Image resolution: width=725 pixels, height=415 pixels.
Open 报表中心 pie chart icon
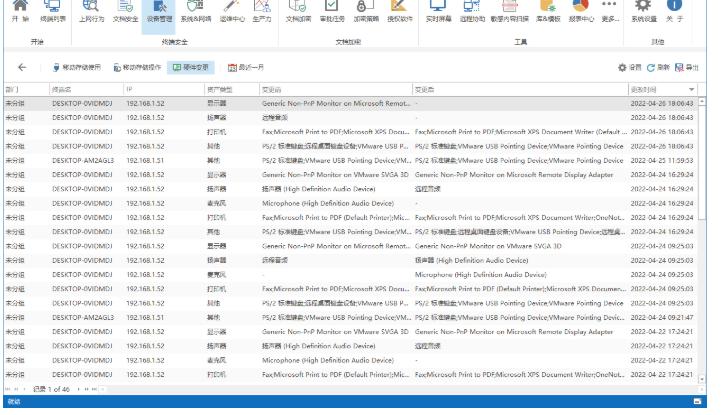[x=582, y=10]
